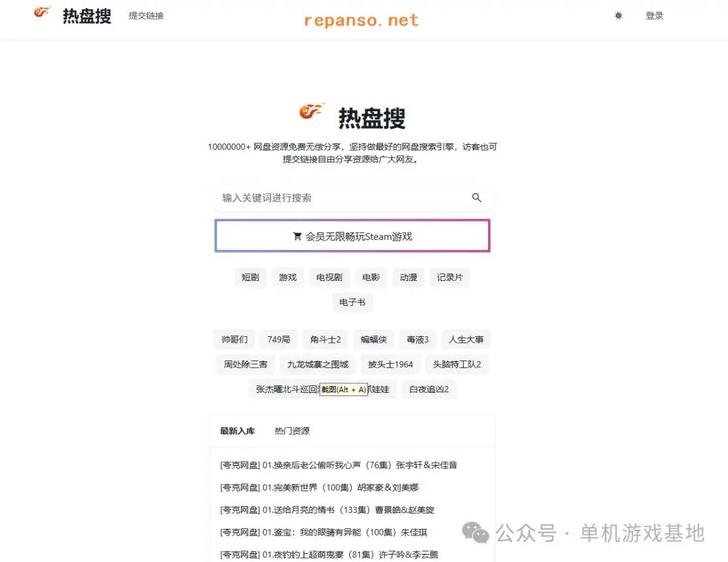Click the flame logo in the header
Viewport: 728px width, 562px height.
[42, 12]
